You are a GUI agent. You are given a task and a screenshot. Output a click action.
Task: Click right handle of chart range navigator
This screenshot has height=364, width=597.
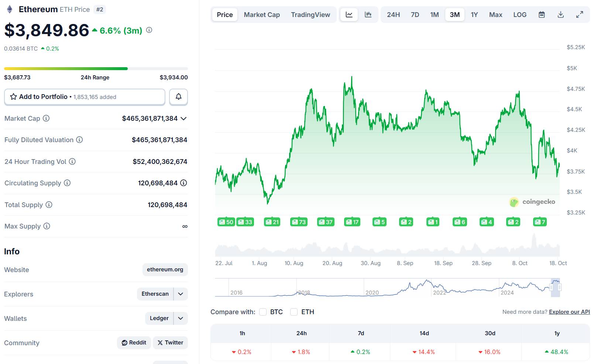560,287
